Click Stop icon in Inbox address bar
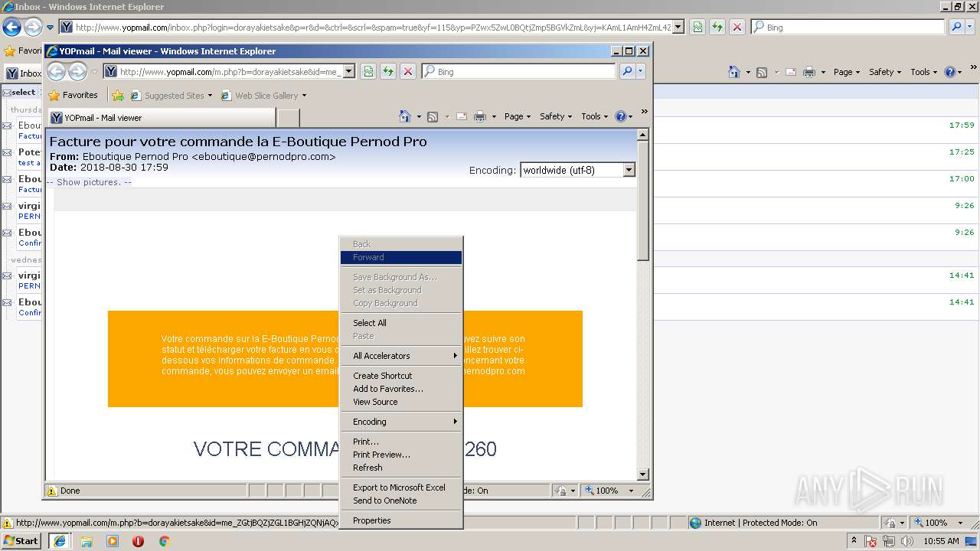This screenshot has height=551, width=980. coord(737,27)
